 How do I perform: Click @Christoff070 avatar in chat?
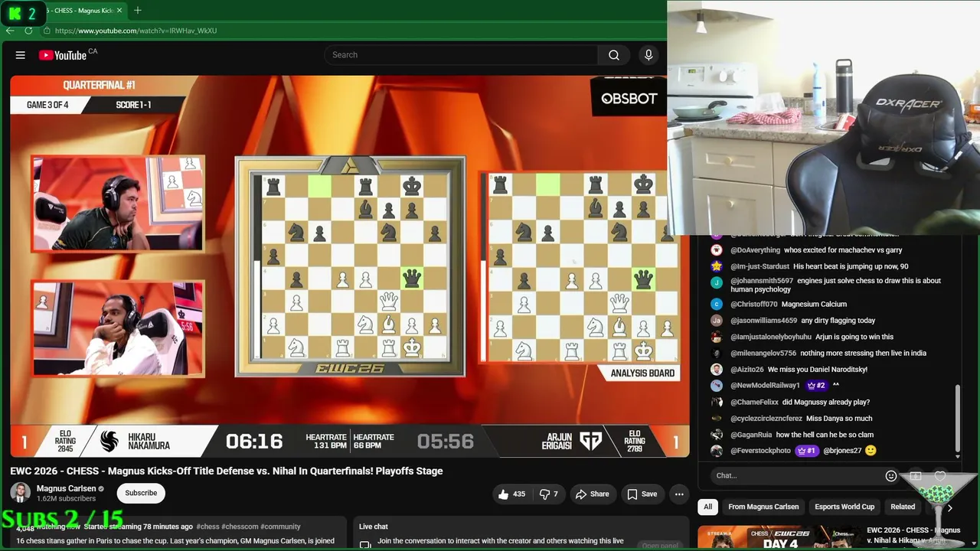click(x=717, y=305)
